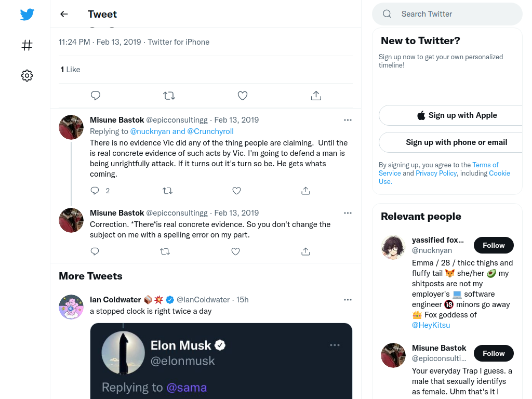
Task: Like the 'There is no evidence Vic' reply
Action: pyautogui.click(x=236, y=191)
